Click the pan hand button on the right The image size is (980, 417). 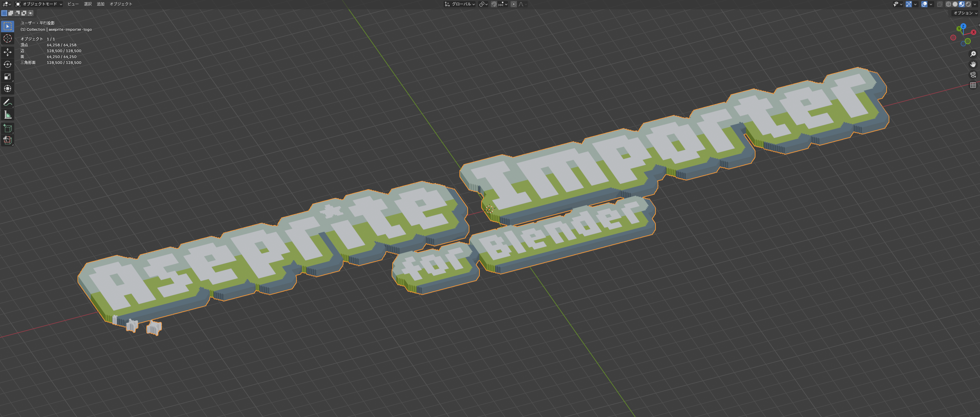[x=973, y=64]
